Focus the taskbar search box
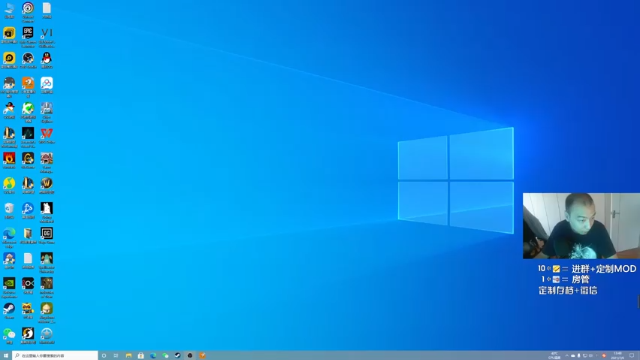Screen dimensions: 640x360 click(55, 356)
